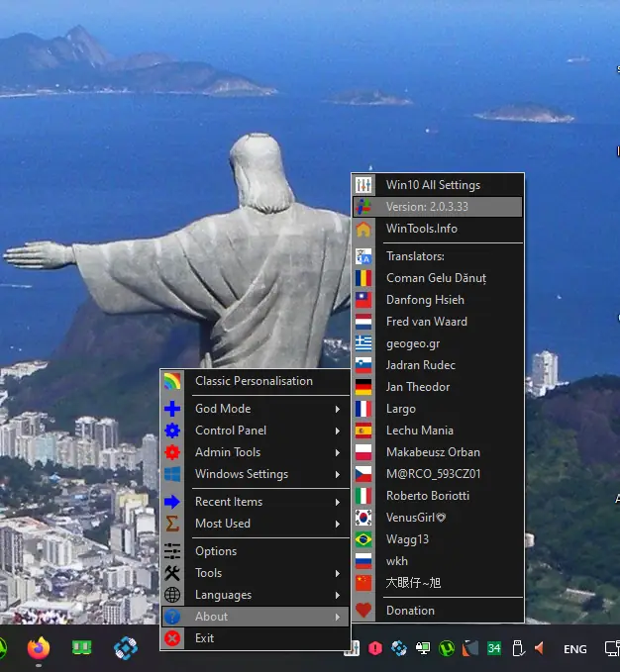Expand the Recent Items submenu arrow

(x=338, y=502)
